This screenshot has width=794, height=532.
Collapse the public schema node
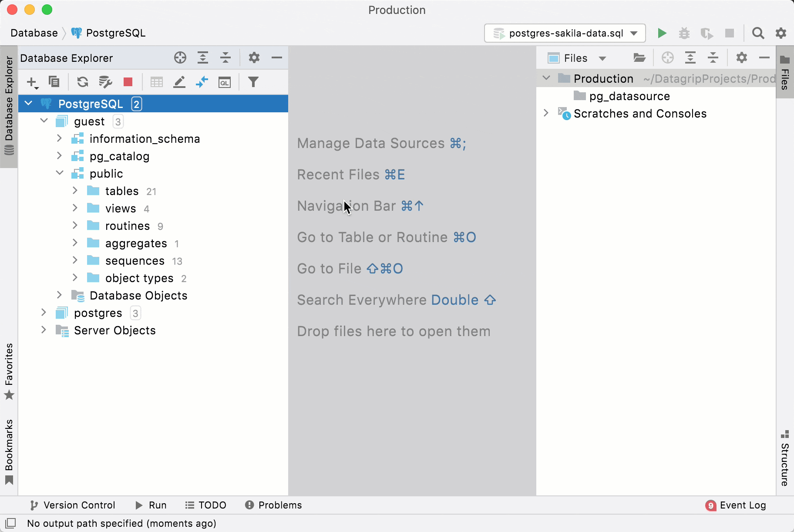tap(60, 173)
